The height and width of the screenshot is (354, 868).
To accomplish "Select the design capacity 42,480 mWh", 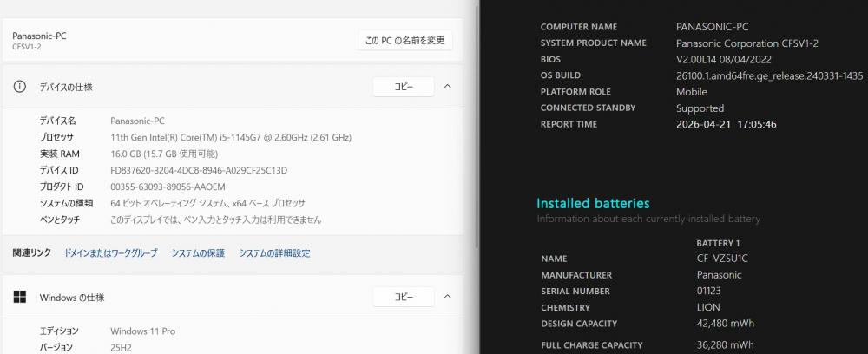I will pos(725,323).
